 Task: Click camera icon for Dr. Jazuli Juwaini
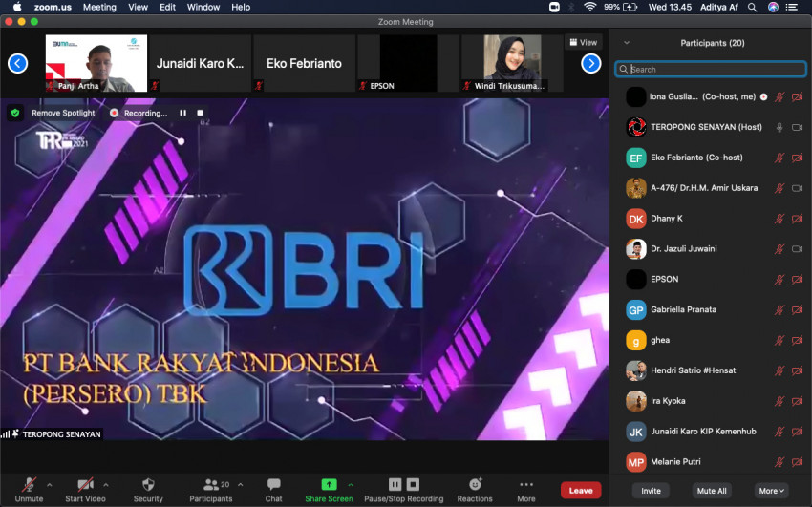coord(797,249)
